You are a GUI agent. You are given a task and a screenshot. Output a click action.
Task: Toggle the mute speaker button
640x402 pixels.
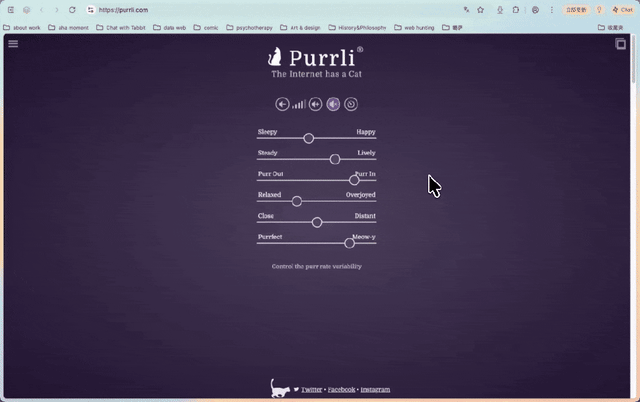point(333,104)
